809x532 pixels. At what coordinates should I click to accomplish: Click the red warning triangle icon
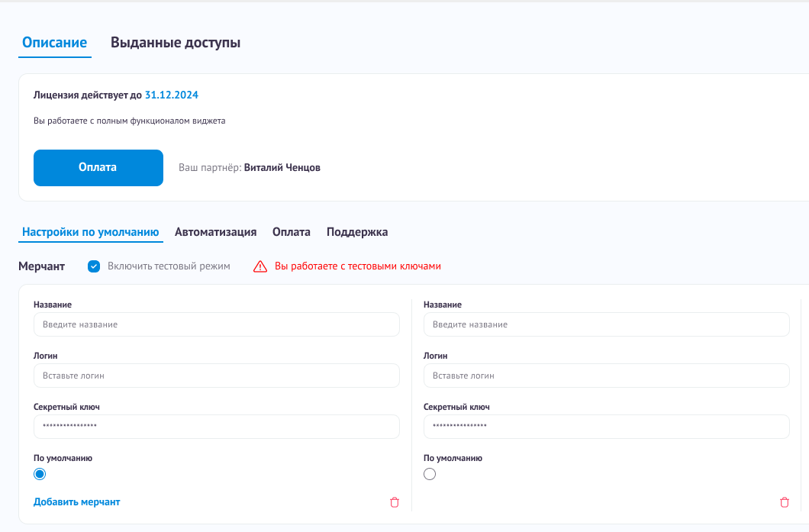pos(260,266)
